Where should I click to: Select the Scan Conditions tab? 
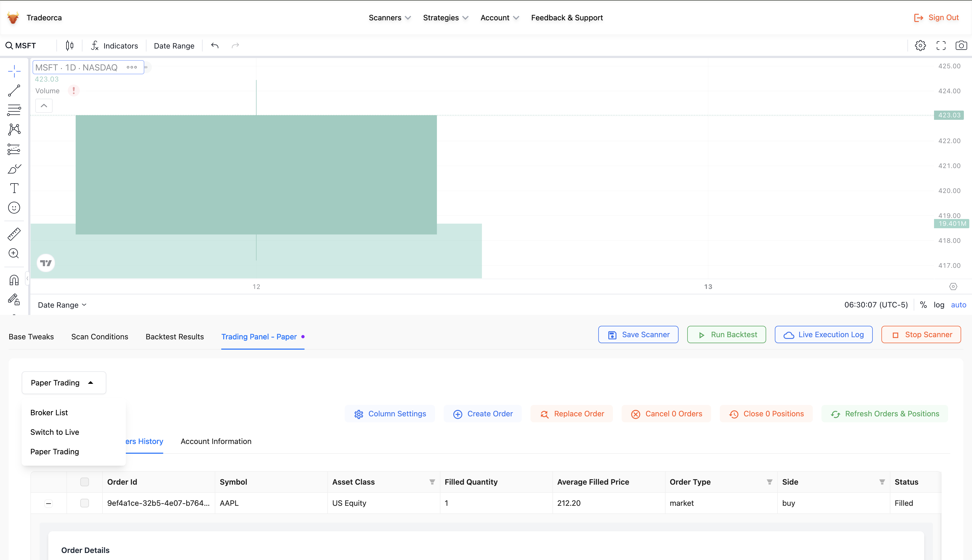(x=100, y=336)
